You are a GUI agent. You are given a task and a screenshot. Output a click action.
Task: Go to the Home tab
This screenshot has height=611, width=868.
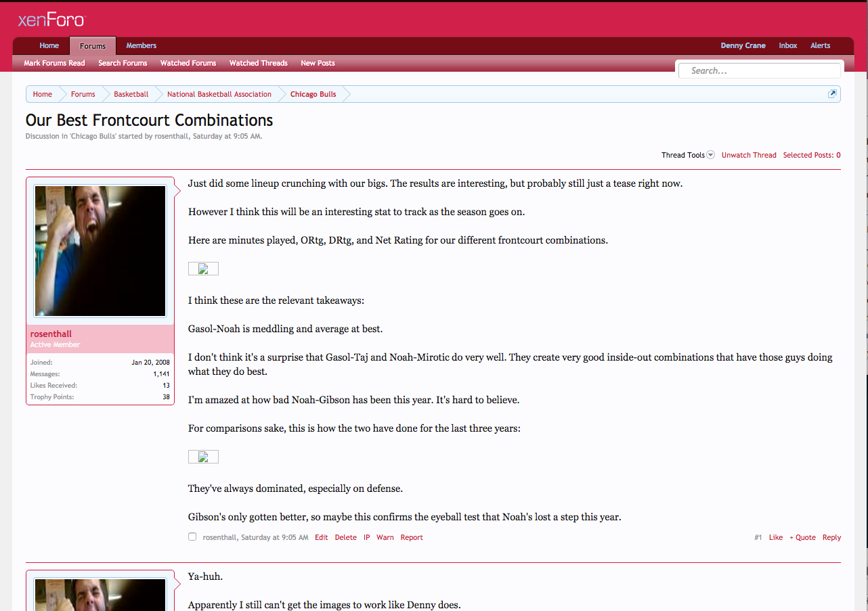(49, 46)
